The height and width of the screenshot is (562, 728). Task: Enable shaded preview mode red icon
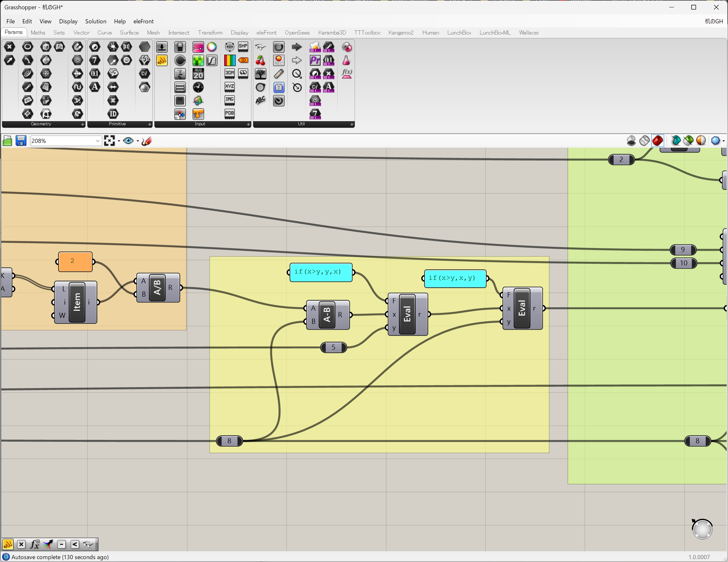click(x=657, y=141)
